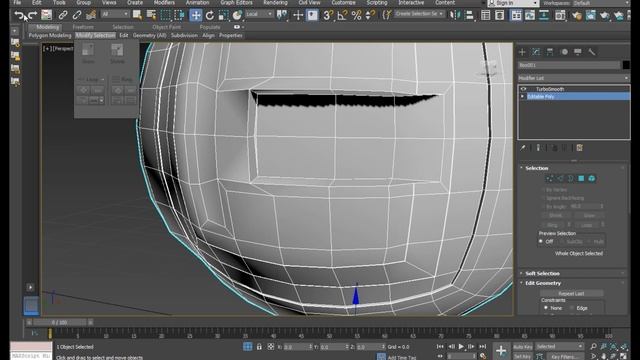Expand the Soft Selection rollout
640x360 pixels.
pyautogui.click(x=542, y=273)
